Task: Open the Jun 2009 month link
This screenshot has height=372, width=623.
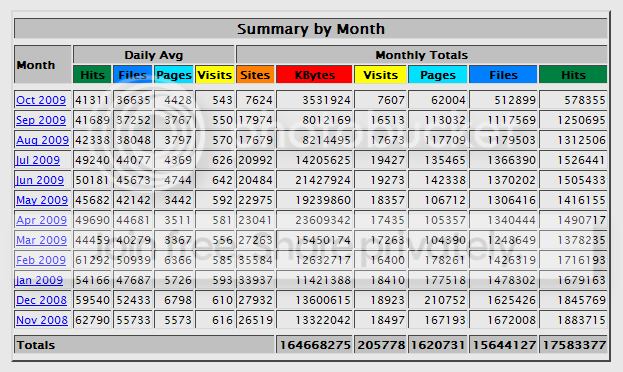Action: pos(40,180)
